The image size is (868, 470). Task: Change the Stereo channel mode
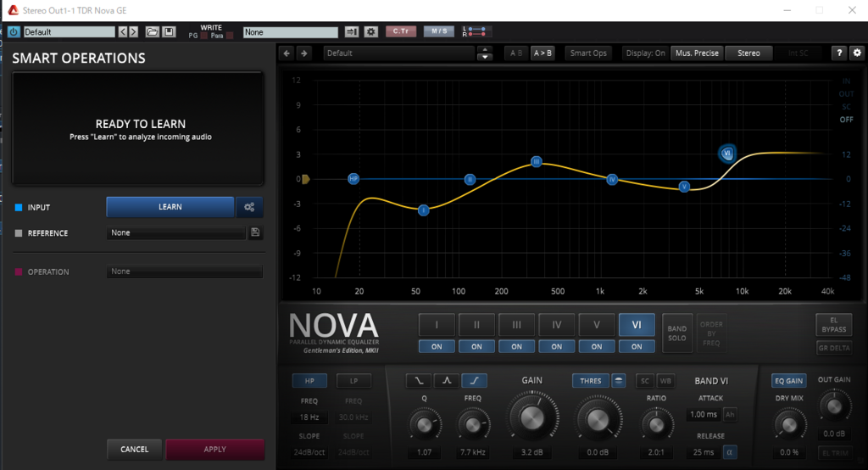[x=749, y=53]
